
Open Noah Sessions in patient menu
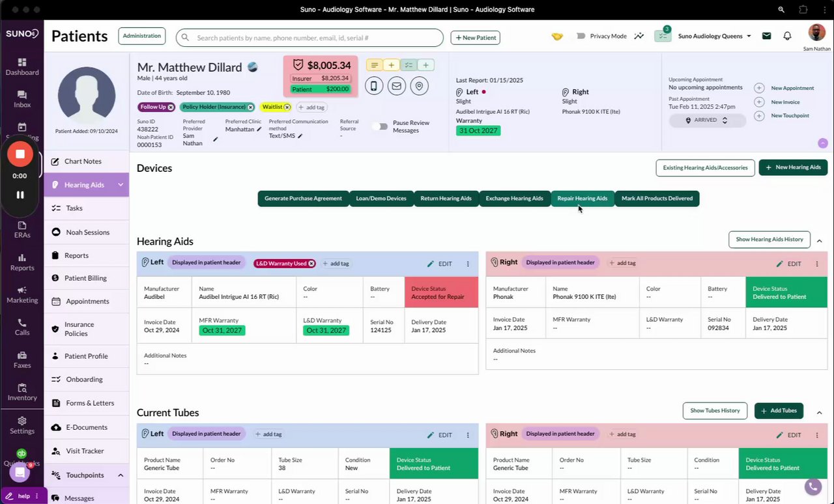[x=87, y=232]
